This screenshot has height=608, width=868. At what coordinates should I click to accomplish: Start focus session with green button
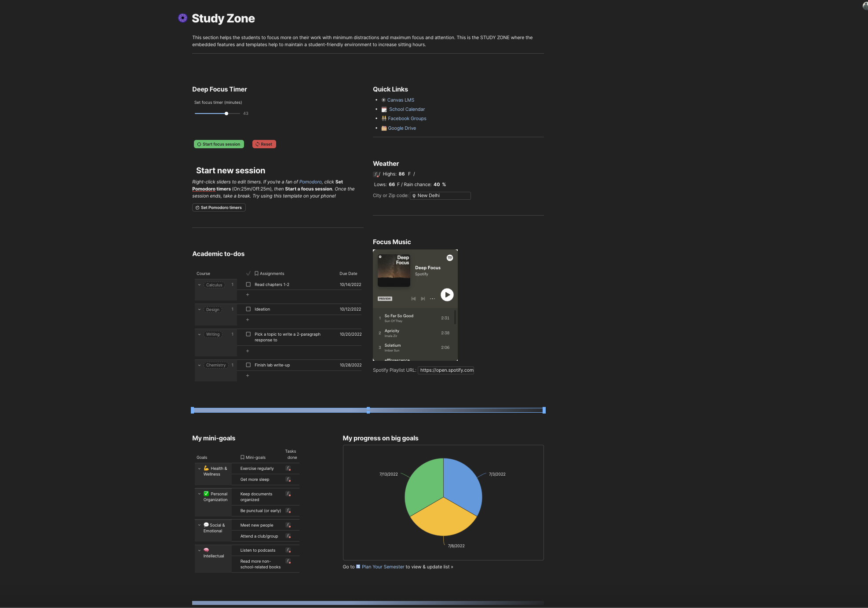click(x=219, y=144)
